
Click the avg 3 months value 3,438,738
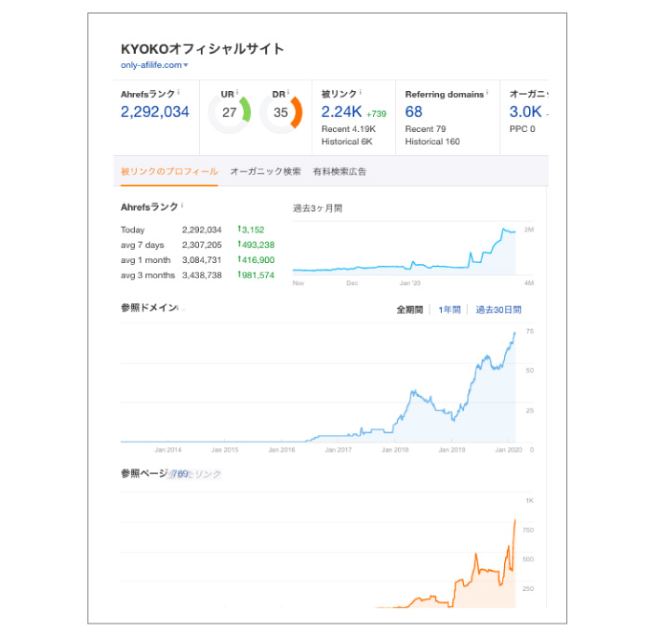point(202,275)
